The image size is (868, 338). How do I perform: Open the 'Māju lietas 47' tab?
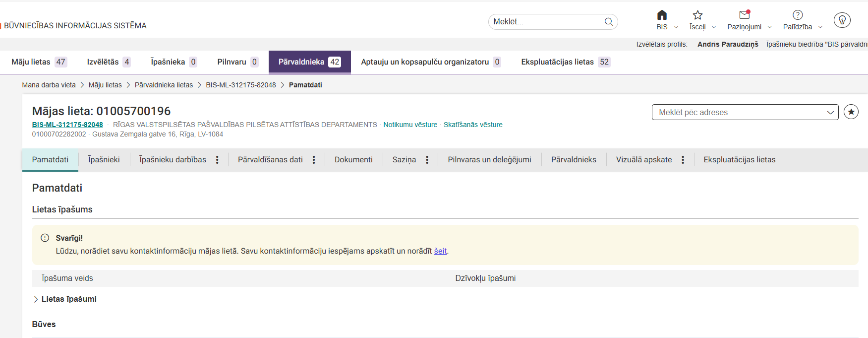click(x=39, y=62)
